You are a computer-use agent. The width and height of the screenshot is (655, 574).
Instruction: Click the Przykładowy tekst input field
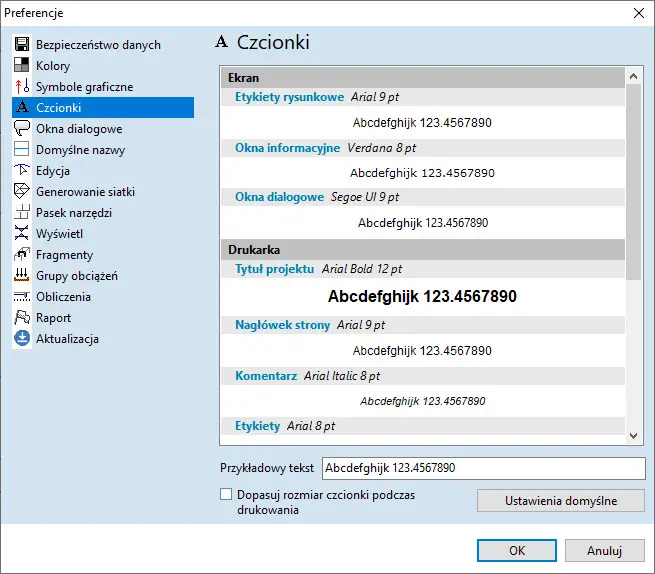point(482,468)
